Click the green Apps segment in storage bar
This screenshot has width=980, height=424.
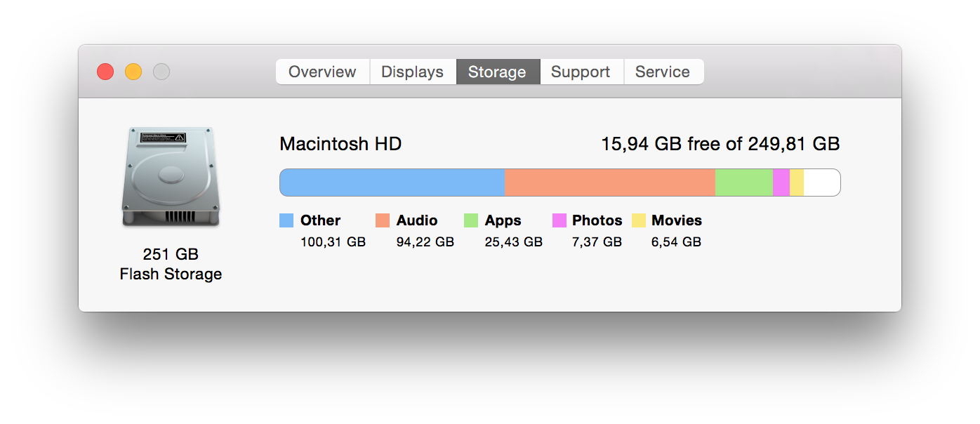point(743,183)
